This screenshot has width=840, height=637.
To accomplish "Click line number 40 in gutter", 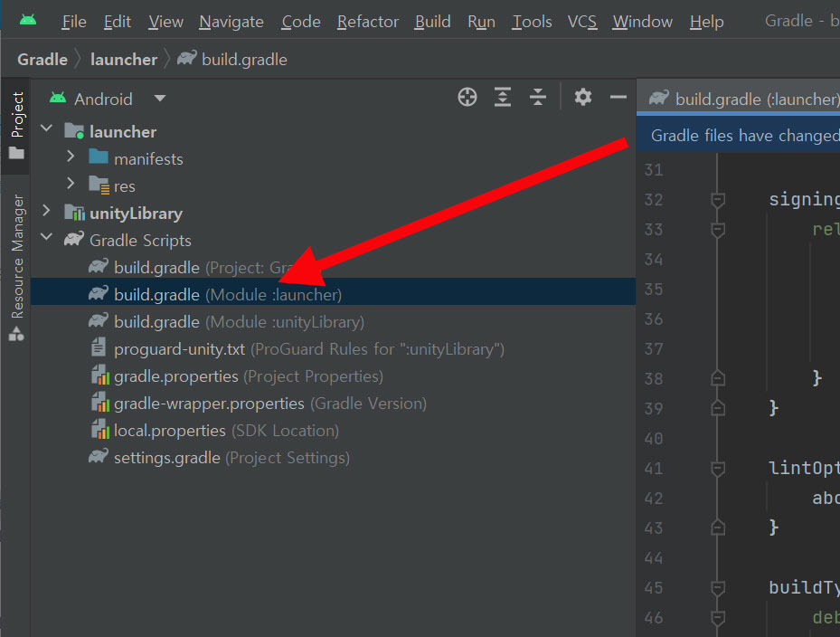I will click(x=654, y=439).
